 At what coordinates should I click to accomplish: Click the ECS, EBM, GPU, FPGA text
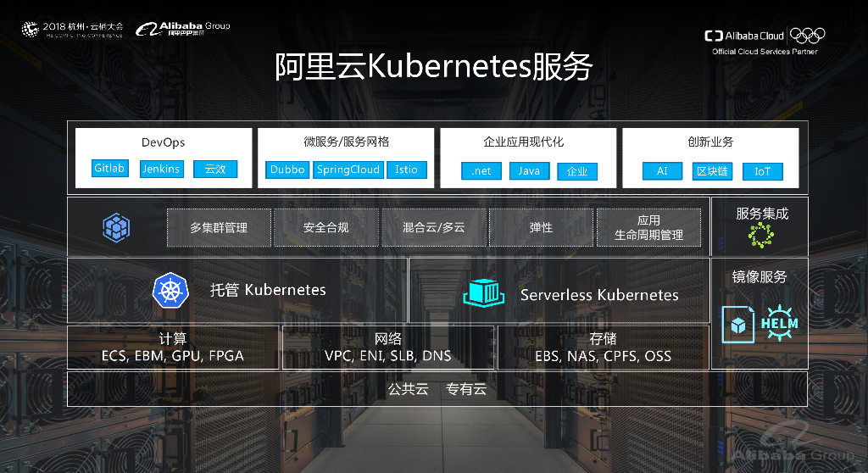coord(173,355)
